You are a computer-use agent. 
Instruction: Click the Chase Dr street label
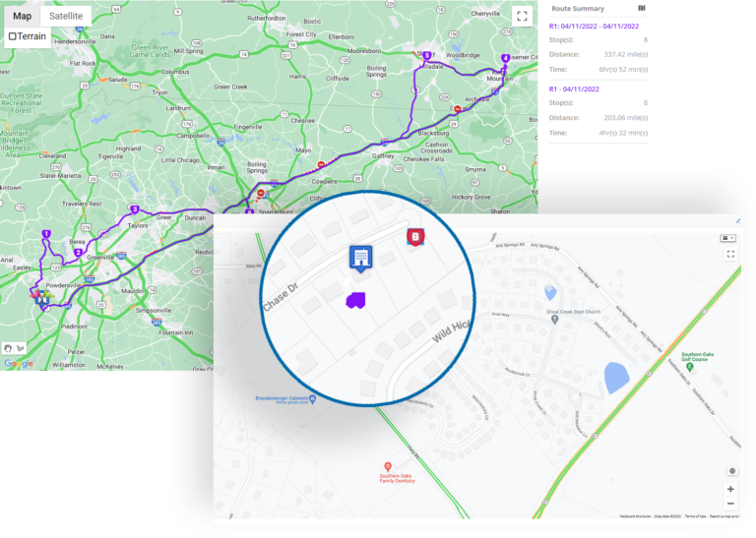[x=281, y=297]
